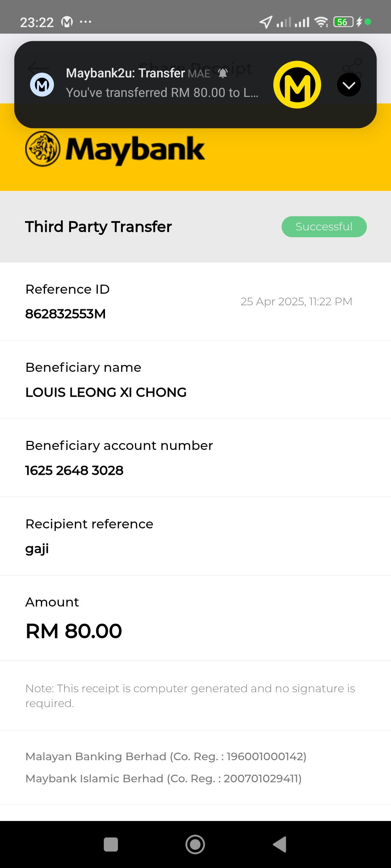Tap the large yellow Maybank M logo

point(297,85)
